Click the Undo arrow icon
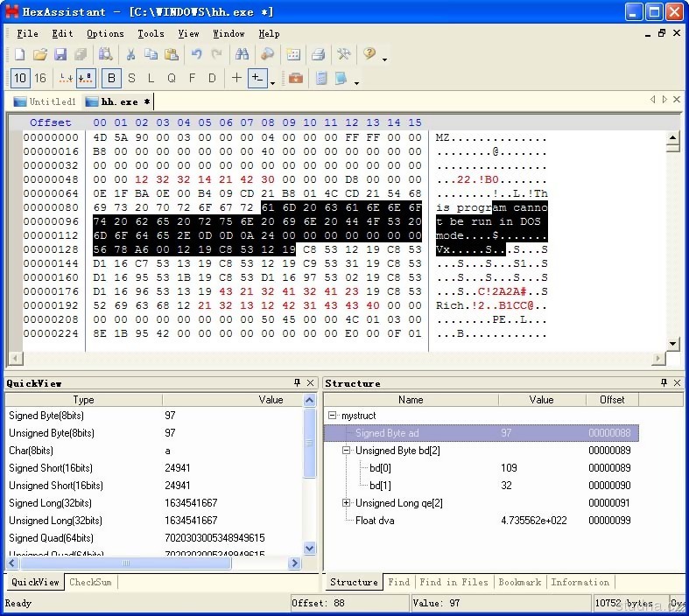 (x=196, y=54)
